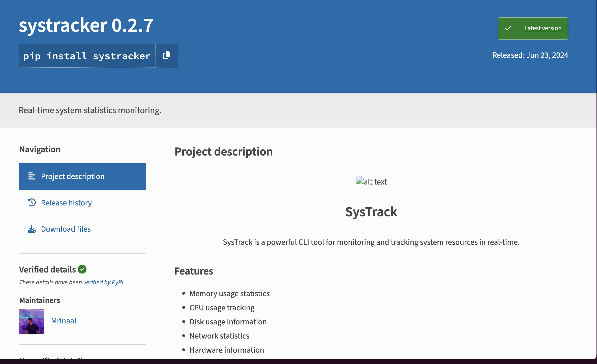
Task: Click the Latest version checkmark icon
Action: pos(508,28)
